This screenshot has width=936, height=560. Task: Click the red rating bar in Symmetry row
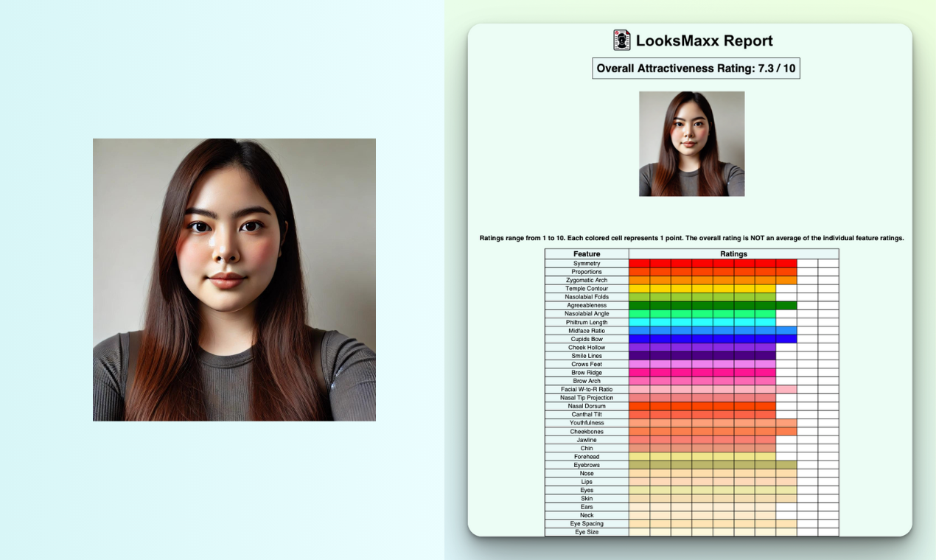coord(713,263)
